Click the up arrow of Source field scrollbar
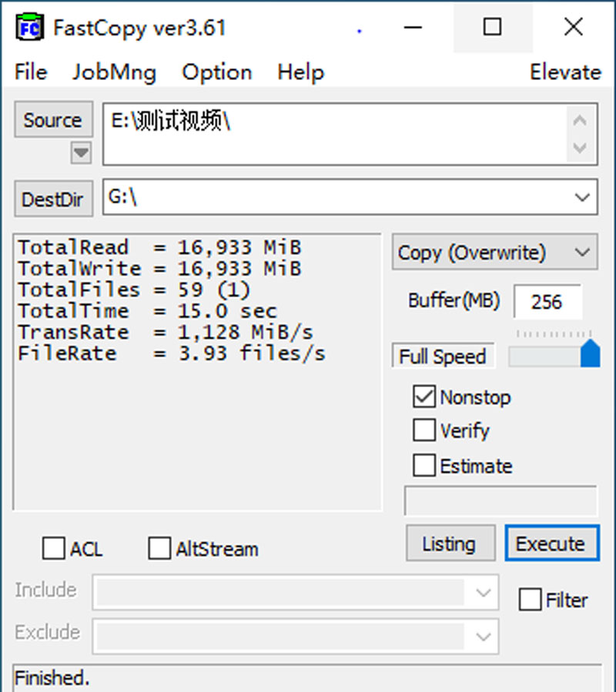The width and height of the screenshot is (616, 692). [x=580, y=120]
